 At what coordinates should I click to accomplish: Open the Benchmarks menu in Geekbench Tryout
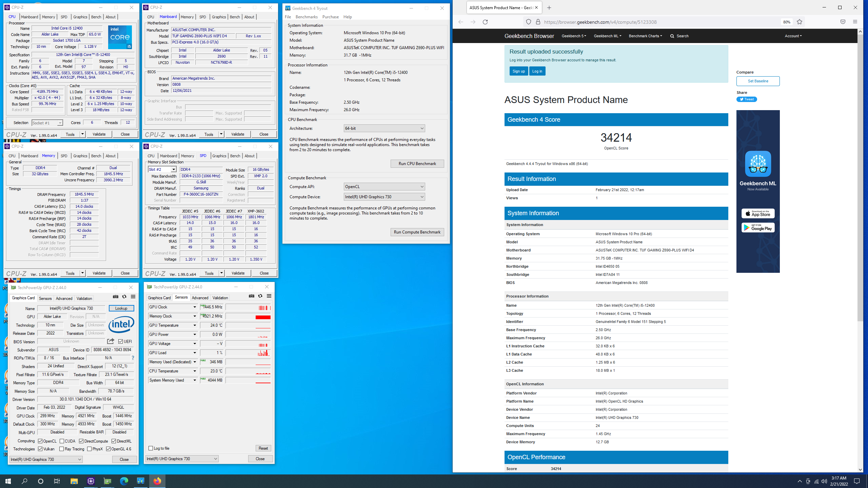pos(307,17)
